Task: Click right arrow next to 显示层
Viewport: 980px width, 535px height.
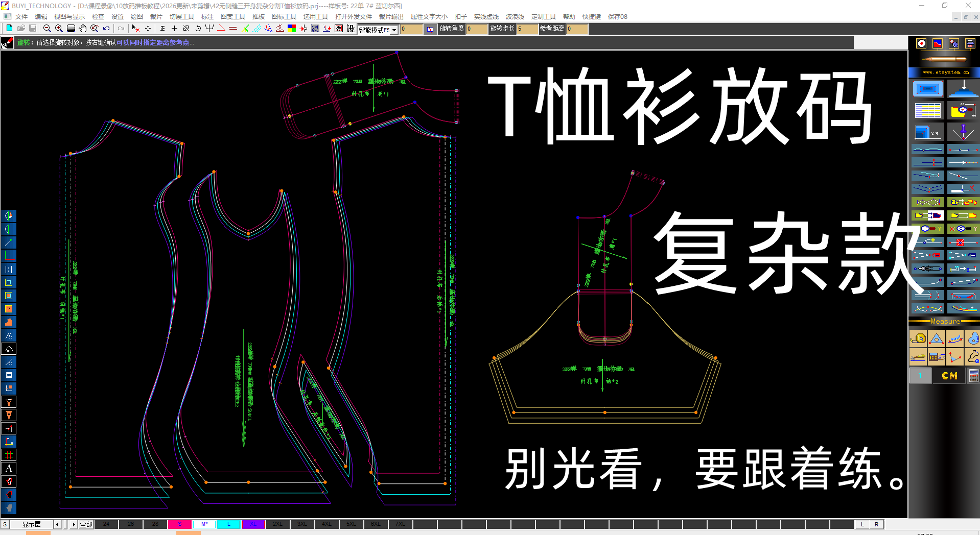Action: [x=74, y=524]
